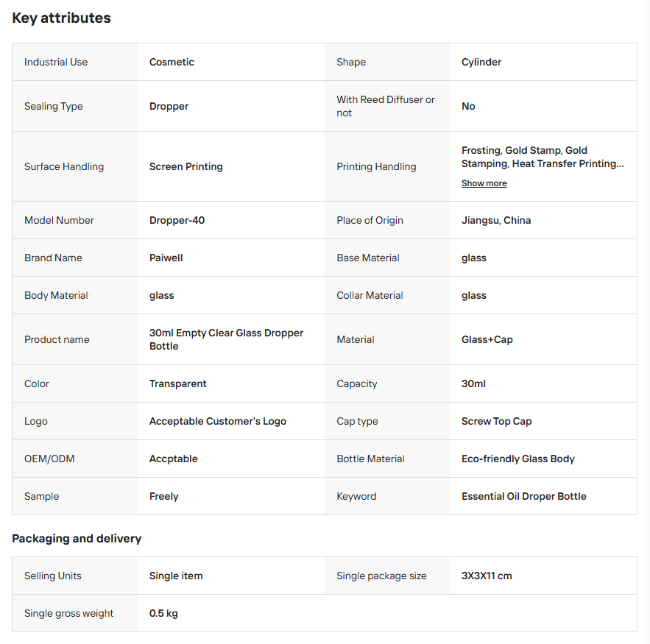
Task: Click the Screen Printing surface handling value
Action: [186, 166]
